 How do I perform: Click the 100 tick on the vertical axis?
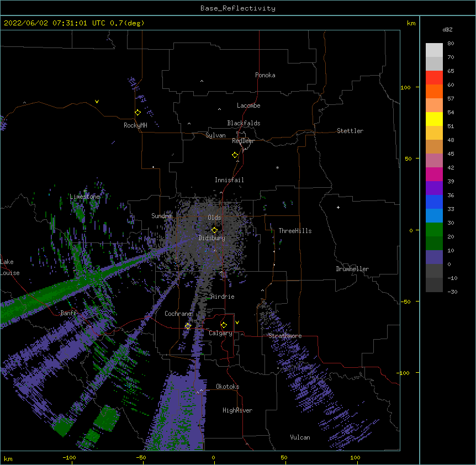(x=405, y=87)
